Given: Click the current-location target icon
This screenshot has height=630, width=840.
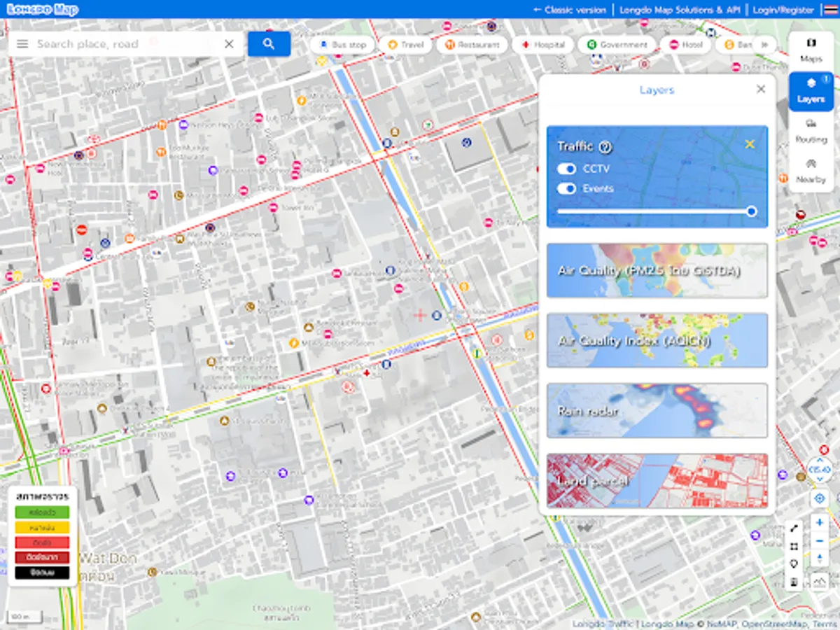Looking at the screenshot, I should [x=819, y=498].
